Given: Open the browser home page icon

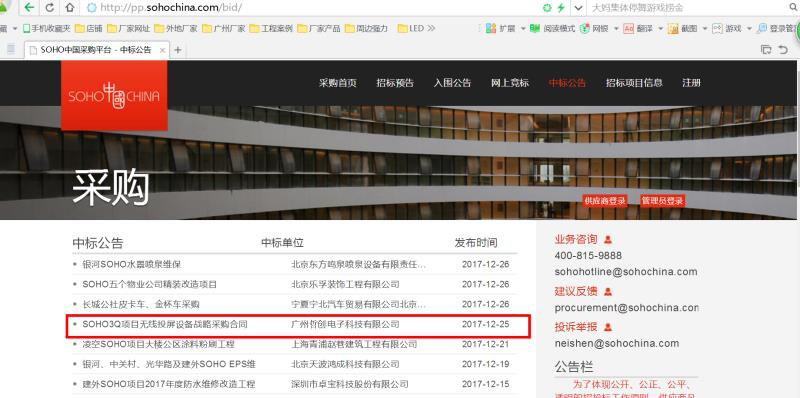Looking at the screenshot, I should coord(70,8).
